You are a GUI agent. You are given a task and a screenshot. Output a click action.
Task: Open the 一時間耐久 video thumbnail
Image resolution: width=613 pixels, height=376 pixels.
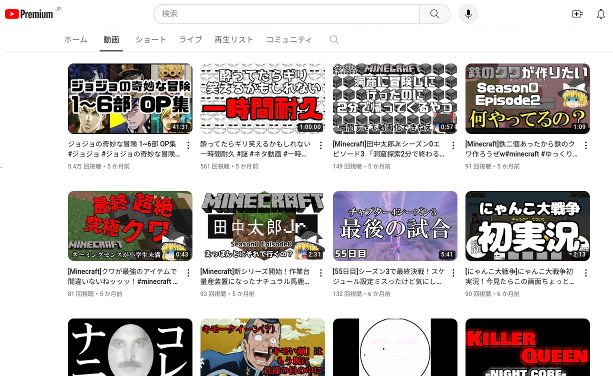click(x=263, y=98)
